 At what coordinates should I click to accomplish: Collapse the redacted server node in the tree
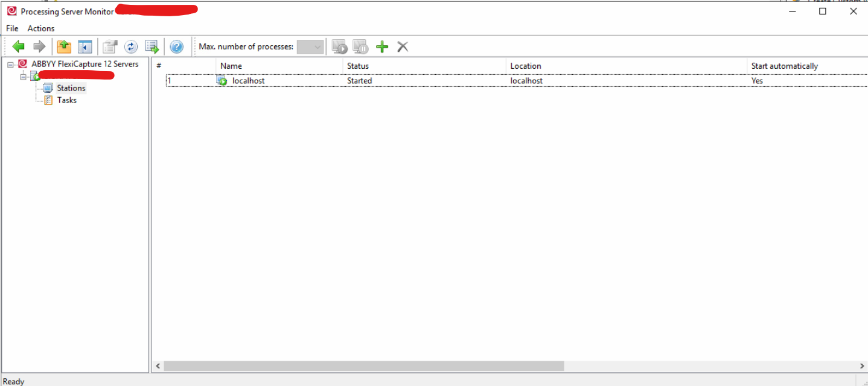pos(23,76)
